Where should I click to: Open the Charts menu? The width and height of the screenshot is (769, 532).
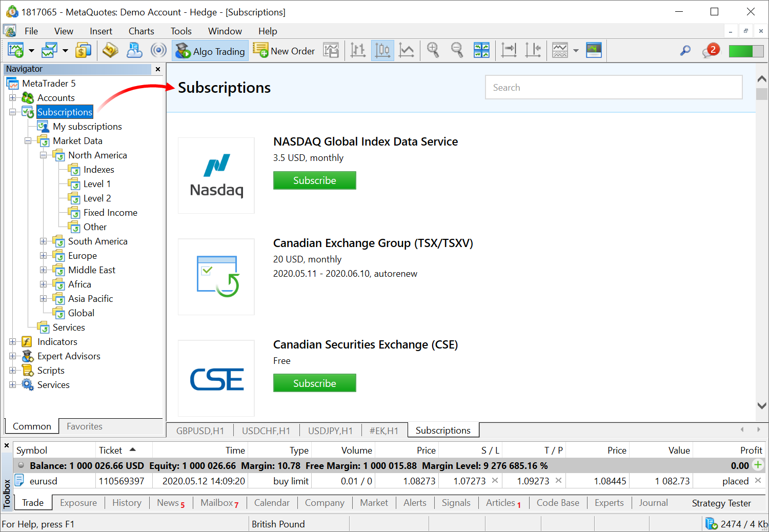point(141,31)
